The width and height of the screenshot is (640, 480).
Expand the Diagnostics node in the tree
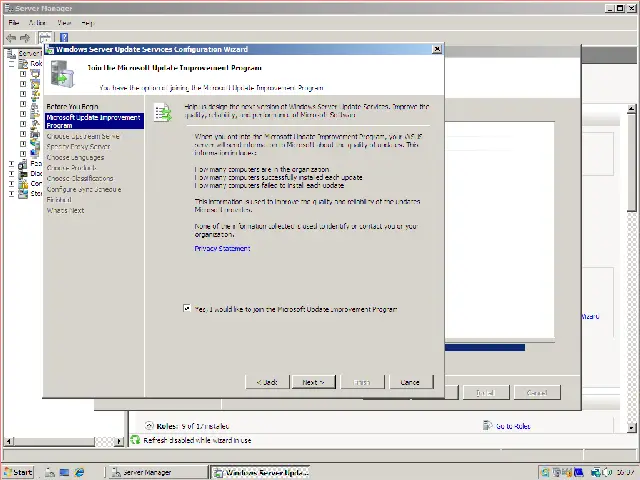[11, 174]
